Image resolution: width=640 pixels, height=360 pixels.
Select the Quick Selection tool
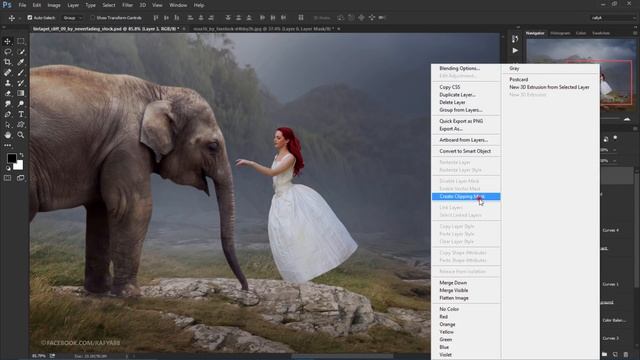click(20, 52)
